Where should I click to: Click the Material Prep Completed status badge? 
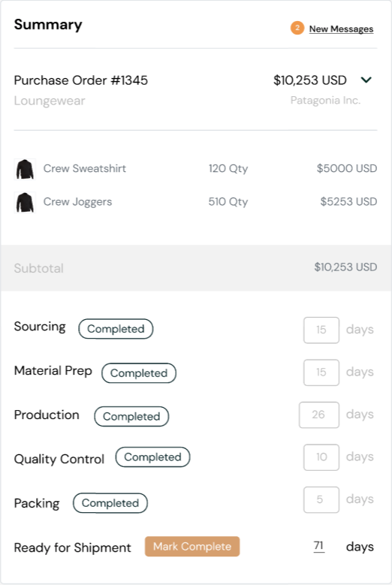pos(139,373)
